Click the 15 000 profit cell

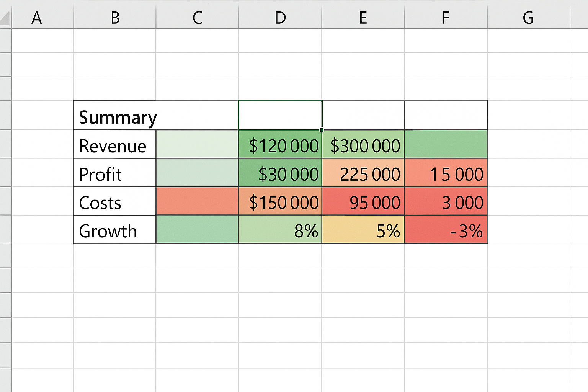click(446, 173)
